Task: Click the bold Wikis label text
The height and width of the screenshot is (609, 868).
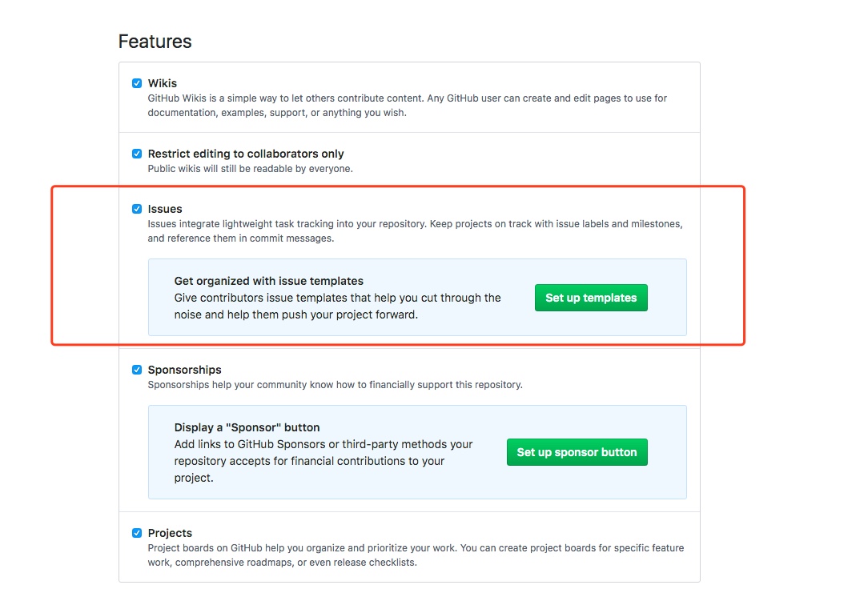Action: pyautogui.click(x=163, y=83)
